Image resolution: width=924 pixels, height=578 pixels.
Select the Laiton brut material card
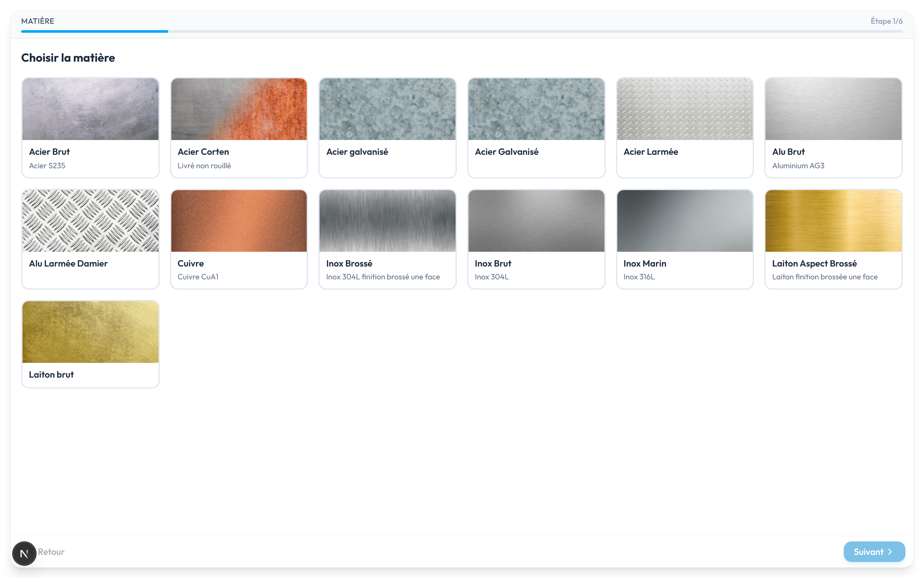click(90, 344)
